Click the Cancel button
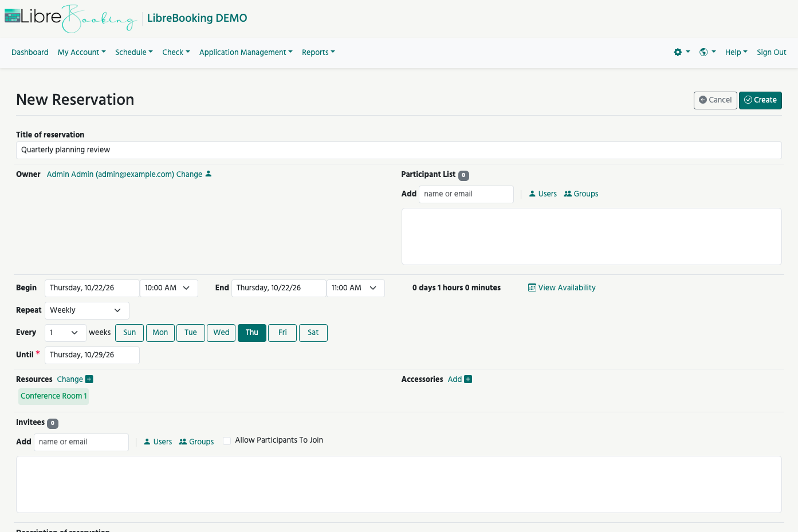798x532 pixels. tap(716, 100)
